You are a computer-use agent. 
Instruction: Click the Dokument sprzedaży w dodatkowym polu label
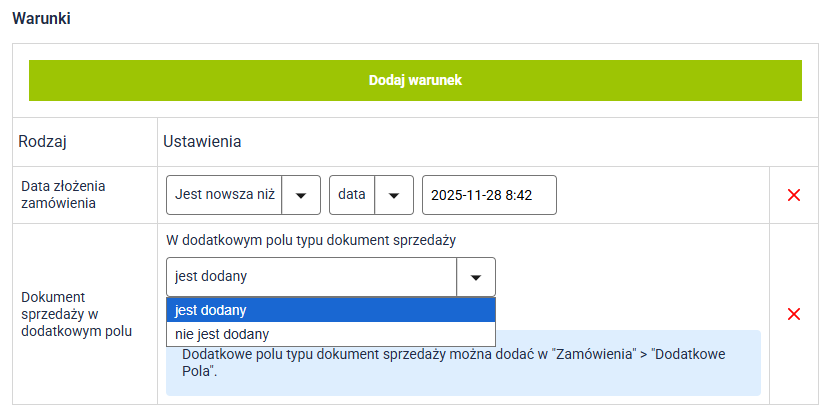(75, 314)
